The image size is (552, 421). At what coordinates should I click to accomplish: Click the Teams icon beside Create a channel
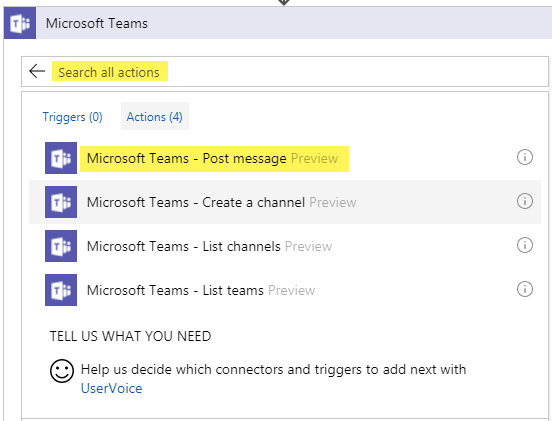(61, 202)
